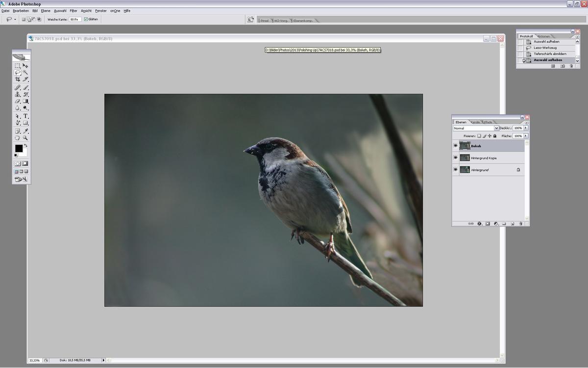Delete layer using Ebenen trash icon

click(x=521, y=223)
